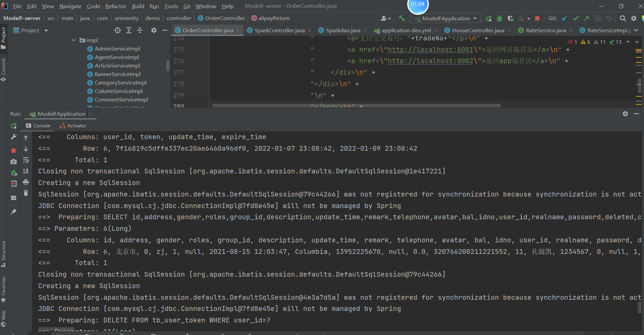The image size is (644, 335).
Task: Show Git history via the clock icon
Action: [598, 18]
